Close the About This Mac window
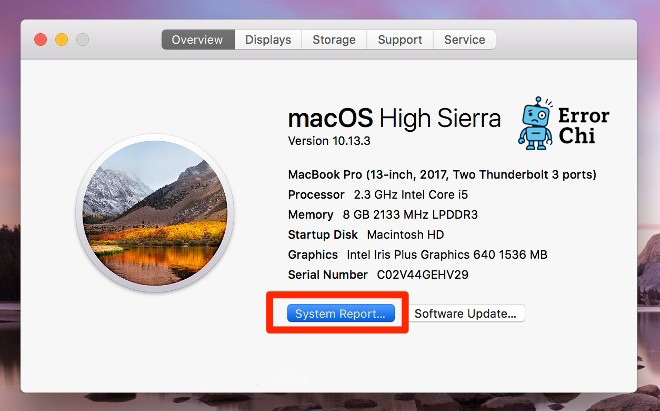The height and width of the screenshot is (411, 660). click(x=41, y=40)
